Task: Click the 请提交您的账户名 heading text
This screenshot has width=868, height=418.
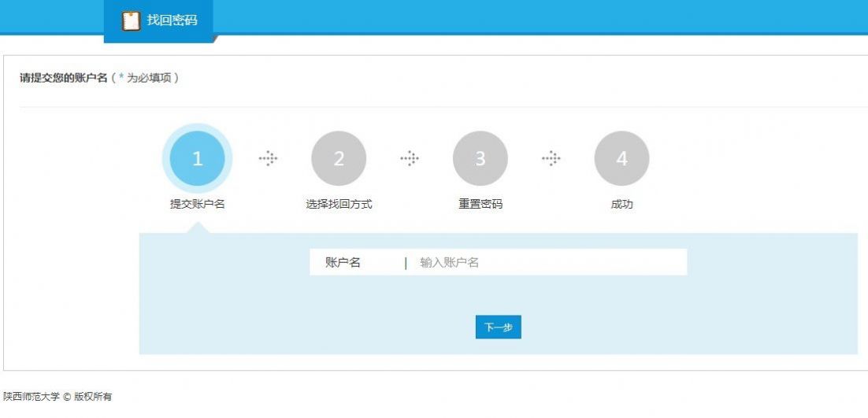Action: 63,78
